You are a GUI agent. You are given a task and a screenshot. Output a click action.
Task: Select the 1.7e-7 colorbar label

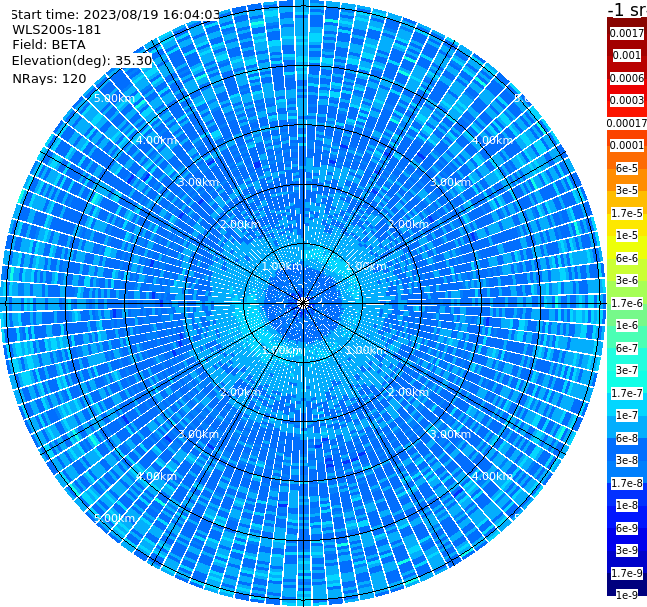pos(627,393)
